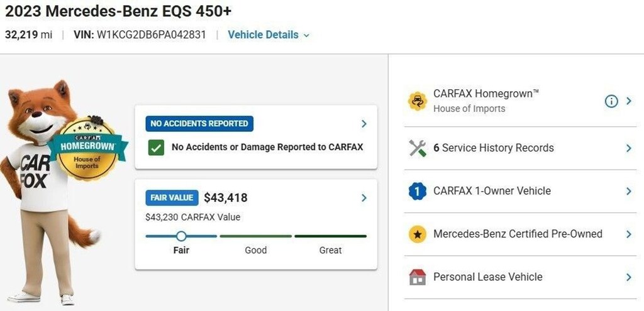The height and width of the screenshot is (311, 644).
Task: Click the blue 1-Owner badge icon
Action: coord(418,191)
